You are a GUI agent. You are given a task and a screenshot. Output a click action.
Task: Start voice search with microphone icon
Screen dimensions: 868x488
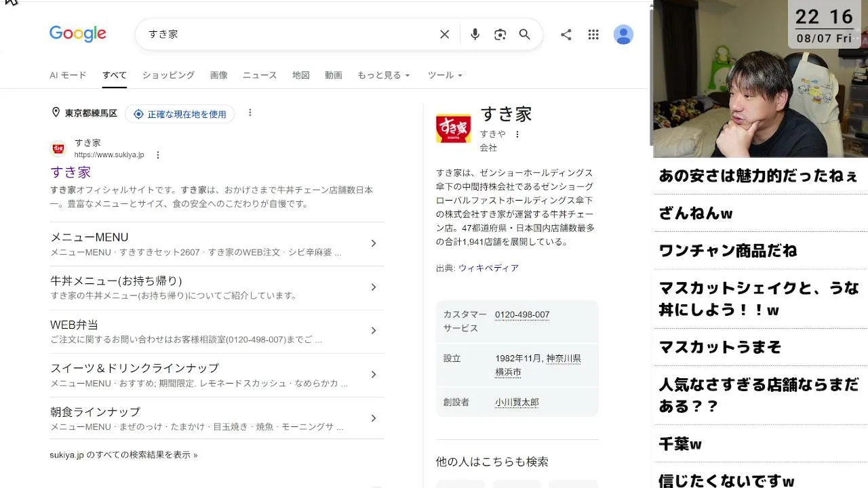(475, 35)
